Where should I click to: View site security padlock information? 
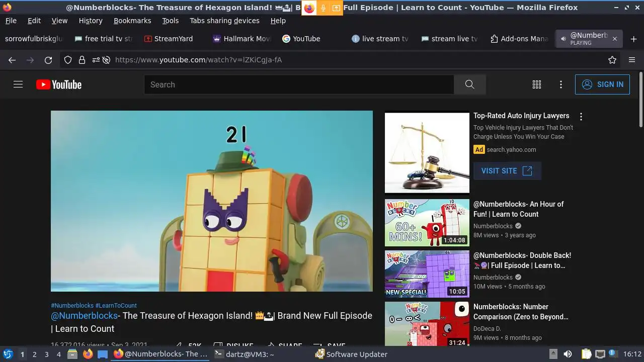click(82, 60)
